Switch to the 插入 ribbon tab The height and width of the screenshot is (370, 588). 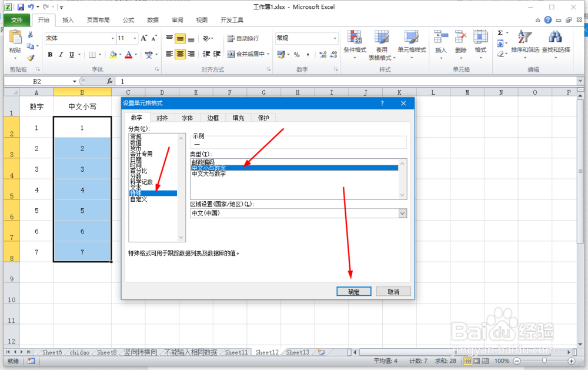[68, 20]
